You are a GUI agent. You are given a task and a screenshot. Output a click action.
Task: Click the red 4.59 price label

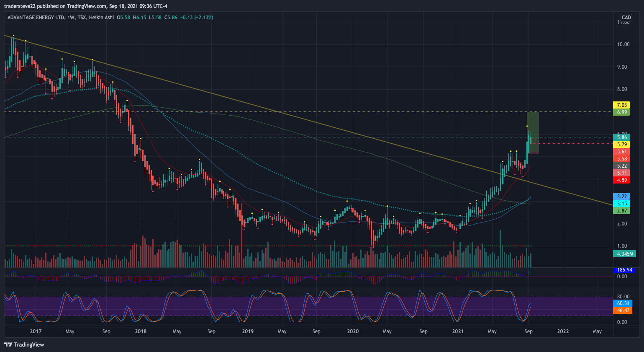(x=621, y=180)
